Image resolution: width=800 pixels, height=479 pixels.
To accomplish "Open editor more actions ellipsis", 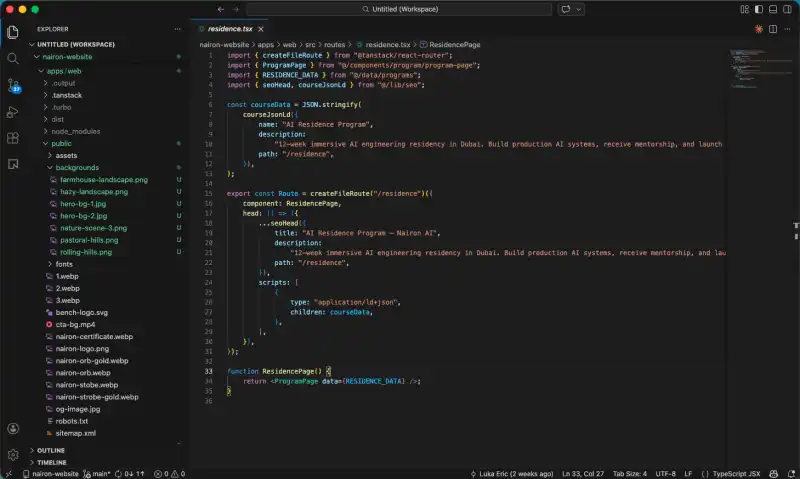I will pyautogui.click(x=787, y=29).
